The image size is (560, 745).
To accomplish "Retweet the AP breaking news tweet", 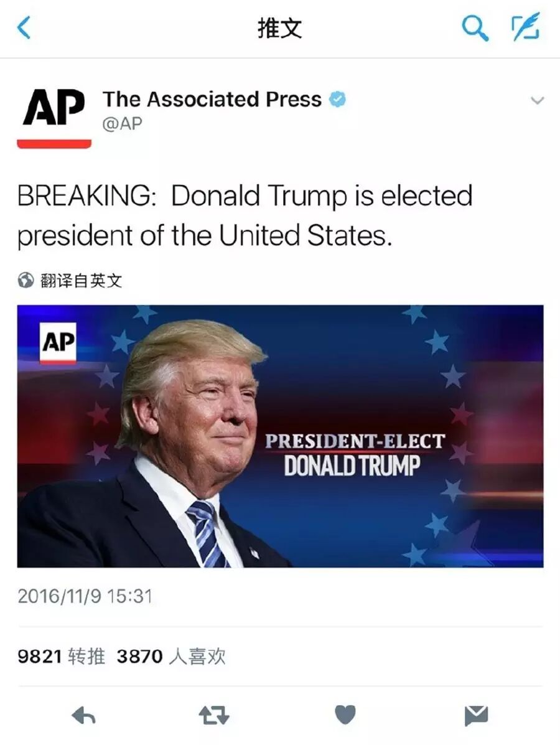I will coord(214,715).
